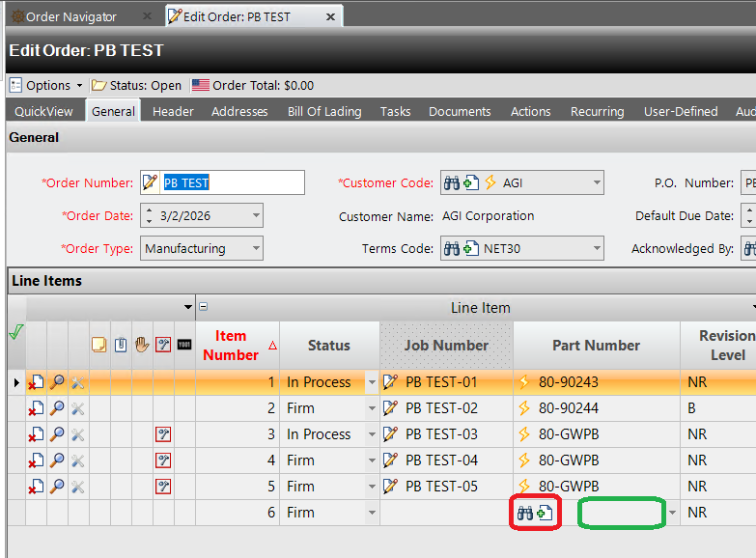Click add-new icon next to Terms Code

pyautogui.click(x=471, y=248)
